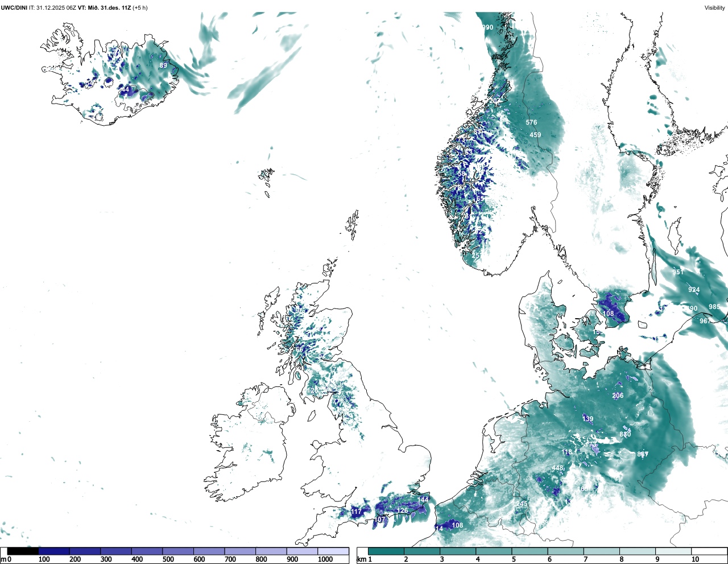Click the '459' value on the map
The width and height of the screenshot is (728, 564).
535,135
